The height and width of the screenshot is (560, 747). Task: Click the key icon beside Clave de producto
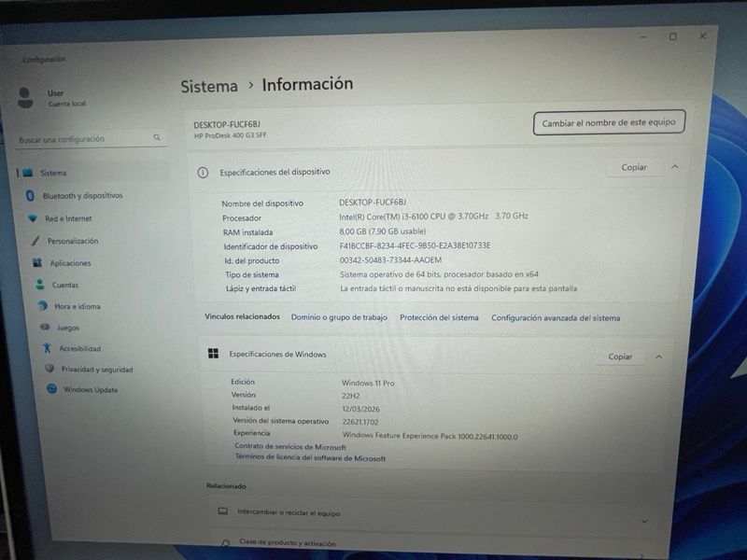coord(225,542)
